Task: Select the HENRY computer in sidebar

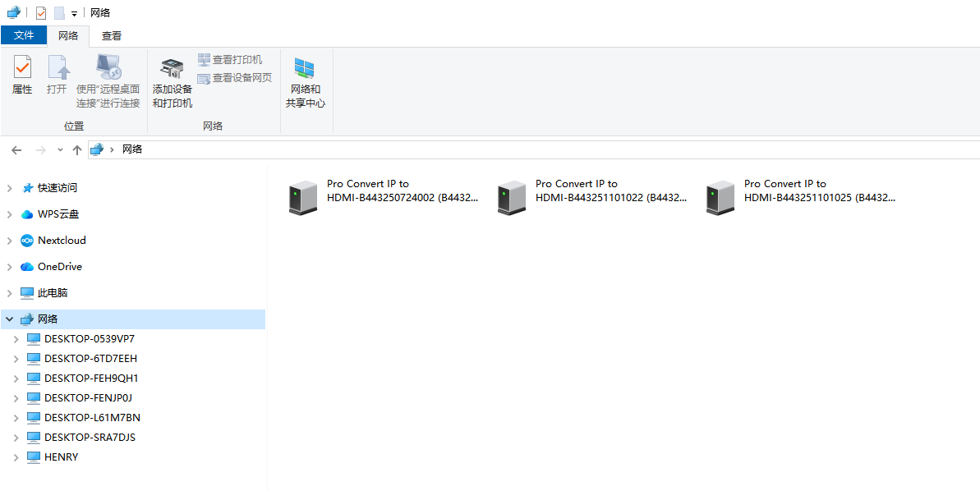Action: [x=61, y=457]
